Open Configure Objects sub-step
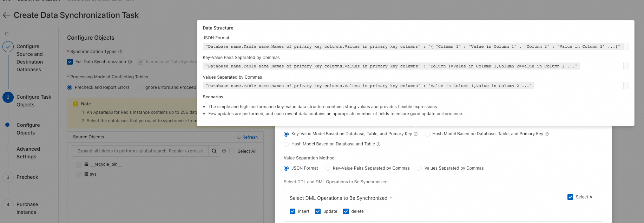 (x=28, y=129)
